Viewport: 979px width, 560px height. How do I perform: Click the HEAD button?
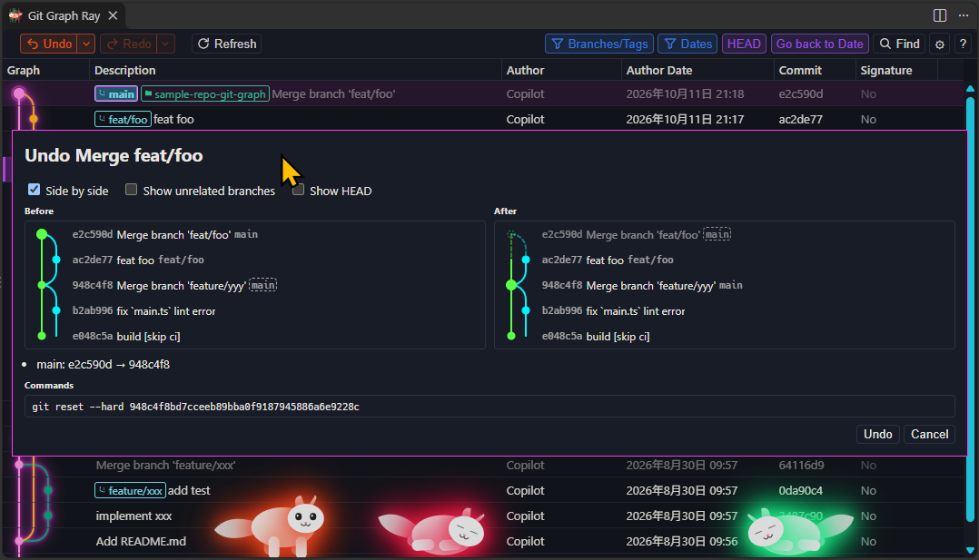click(x=744, y=44)
